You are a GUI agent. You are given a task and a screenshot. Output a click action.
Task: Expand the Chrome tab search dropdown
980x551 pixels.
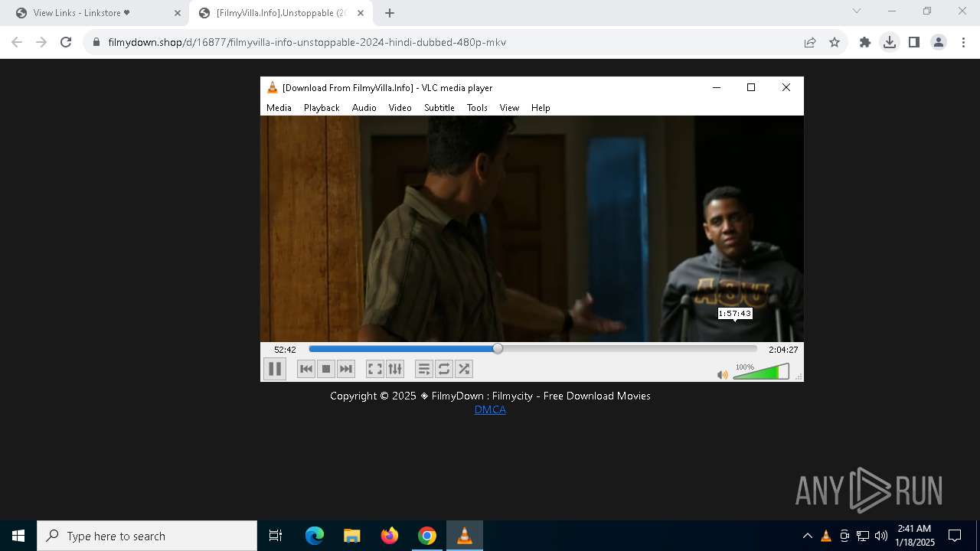857,11
